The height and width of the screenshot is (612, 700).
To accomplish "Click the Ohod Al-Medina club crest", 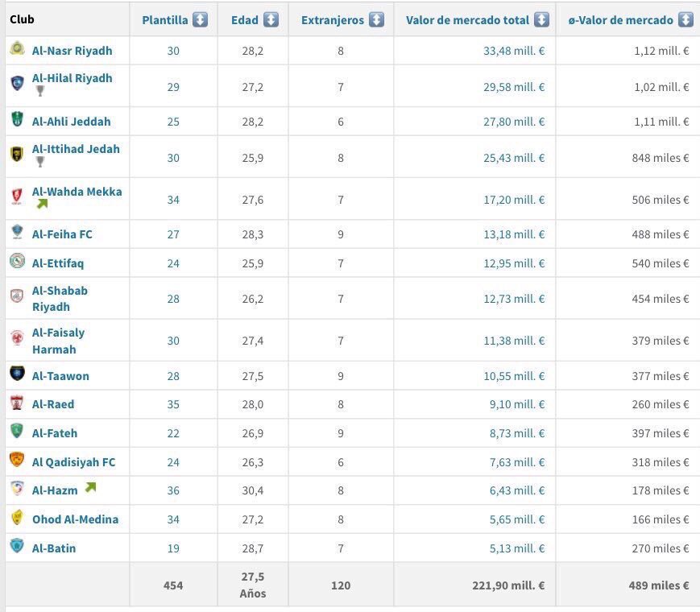I will 17,517.
